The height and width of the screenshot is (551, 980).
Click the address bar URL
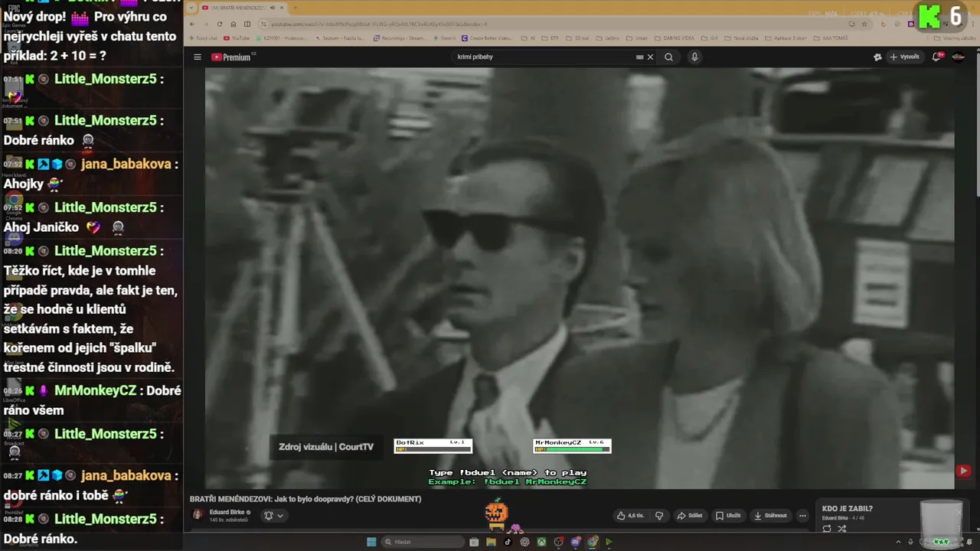pos(379,24)
